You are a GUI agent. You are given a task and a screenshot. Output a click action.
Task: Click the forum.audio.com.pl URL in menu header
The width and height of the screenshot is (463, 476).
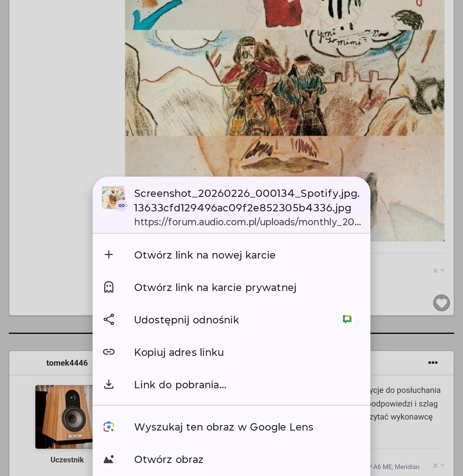[x=247, y=222]
